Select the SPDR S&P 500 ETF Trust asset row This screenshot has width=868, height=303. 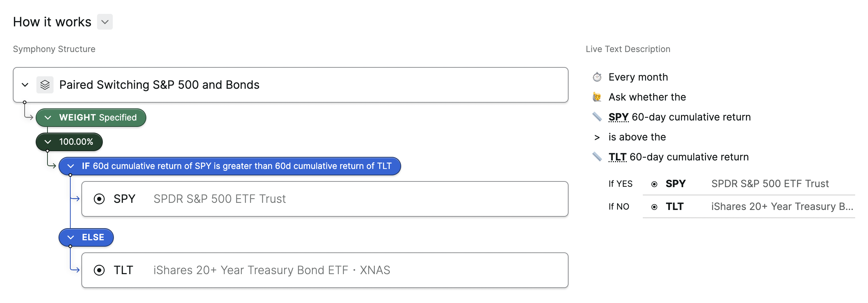[325, 199]
